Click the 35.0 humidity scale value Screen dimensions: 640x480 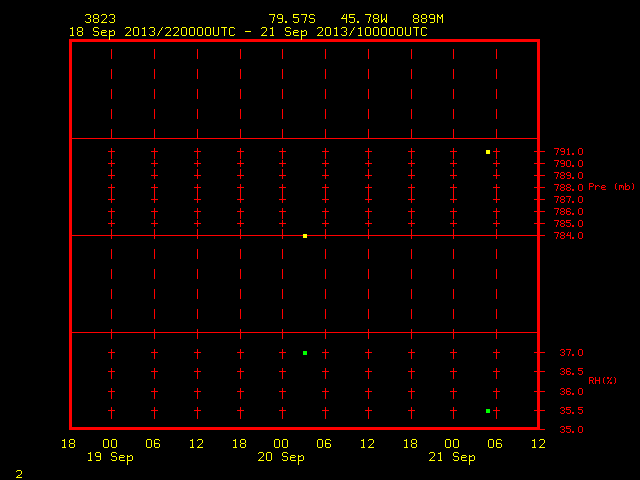pyautogui.click(x=571, y=430)
